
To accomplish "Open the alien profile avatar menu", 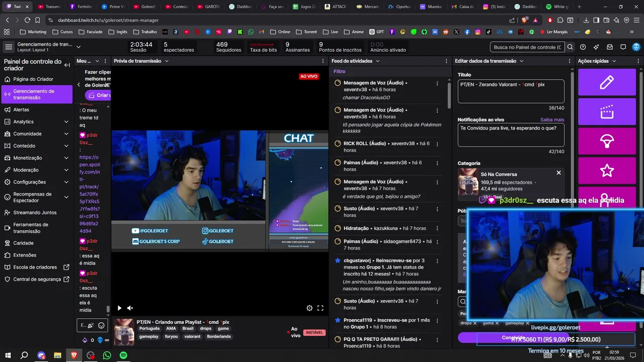I will [x=636, y=47].
